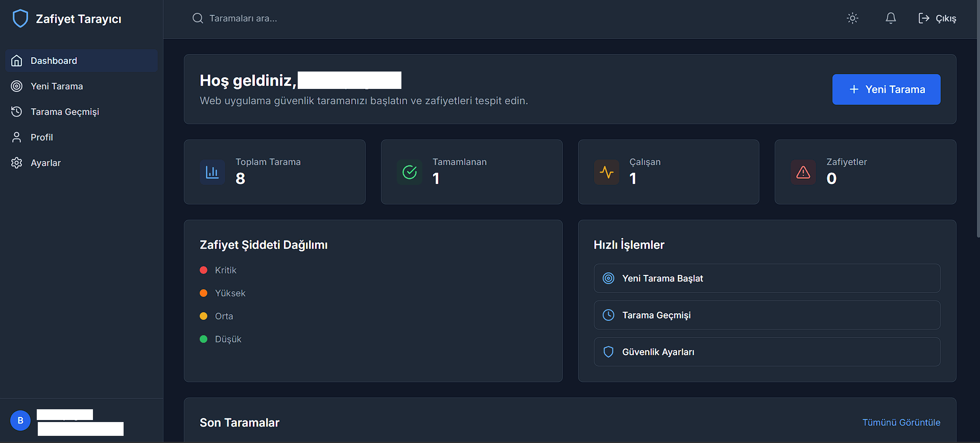980x443 pixels.
Task: Open Tarama Geçmişi in the sidebar
Action: (x=82, y=112)
